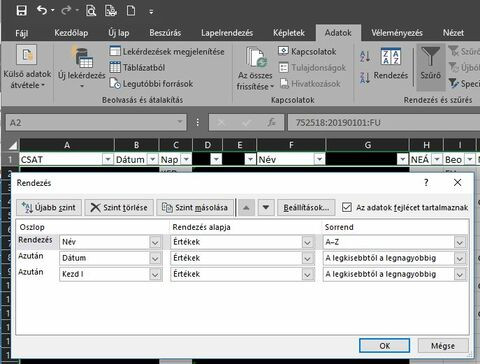Open the Kezd I column dropdown

(155, 274)
